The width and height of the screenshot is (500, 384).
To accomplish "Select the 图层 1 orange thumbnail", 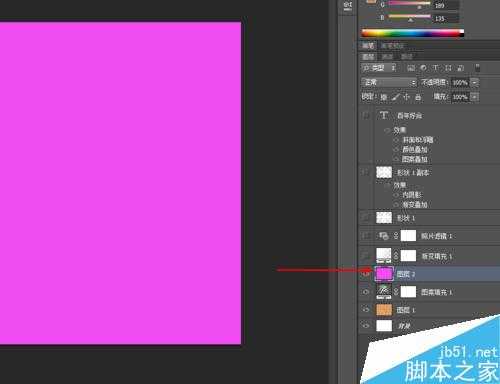I will pos(384,310).
